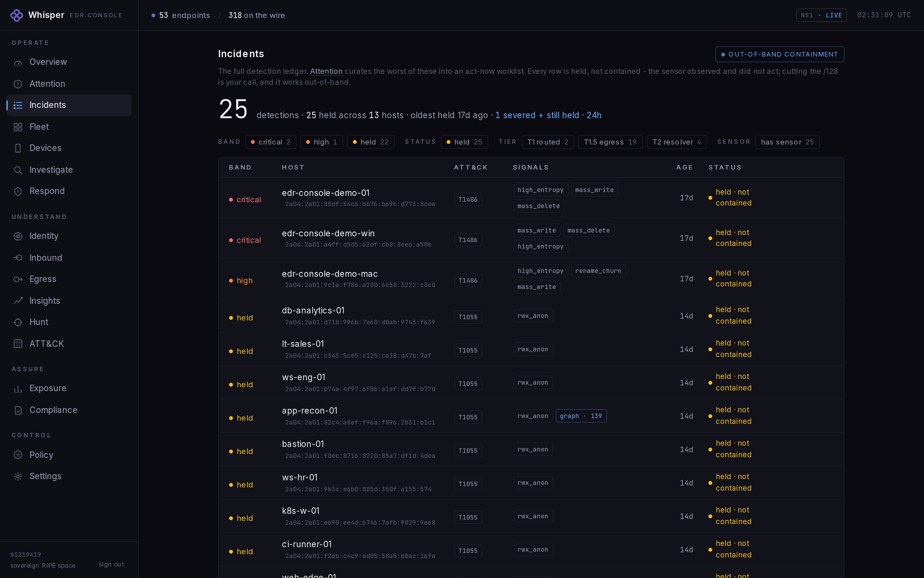Viewport: 924px width, 578px height.
Task: Click the Hunt crosshair icon
Action: 18,322
